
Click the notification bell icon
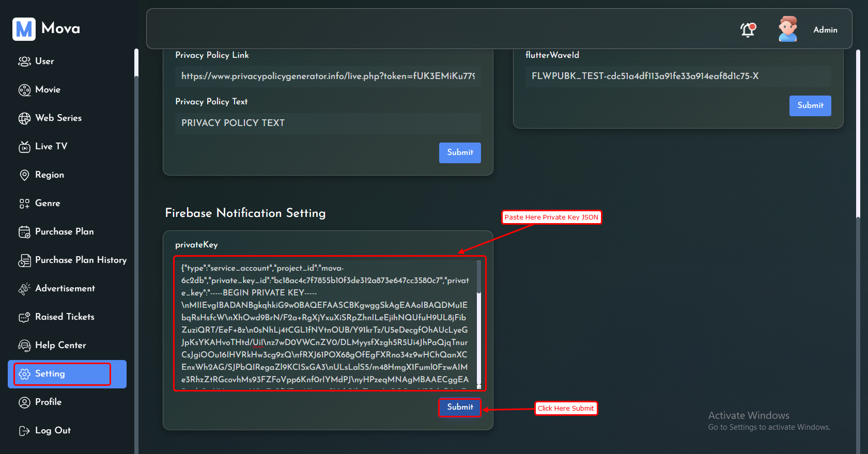(x=748, y=30)
